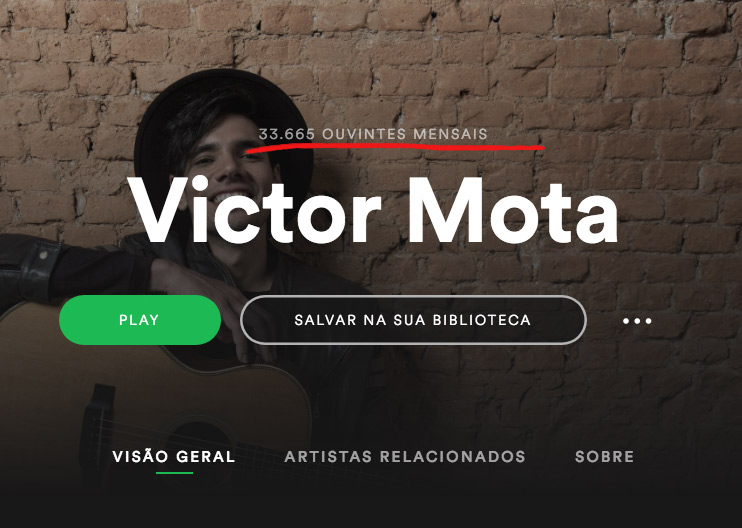This screenshot has height=528, width=742.
Task: Start playback with the green PLAY button
Action: (140, 320)
